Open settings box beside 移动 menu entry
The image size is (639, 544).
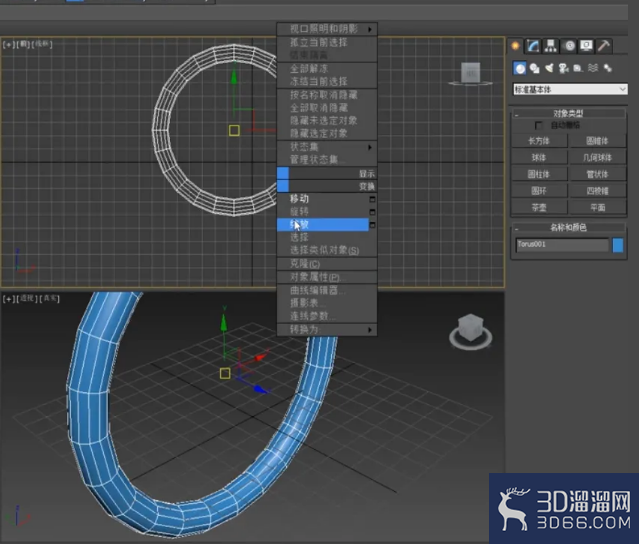click(x=372, y=199)
